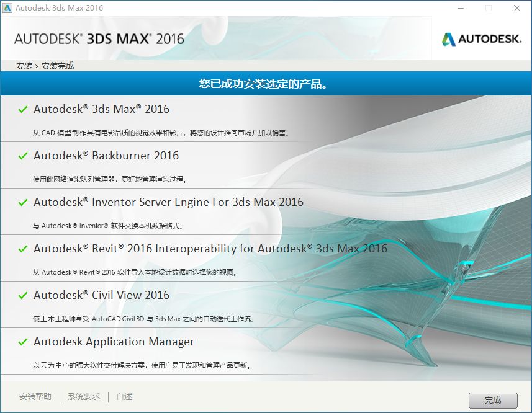Click the Autodesk logo in the header
This screenshot has width=532, height=413.
(482, 39)
